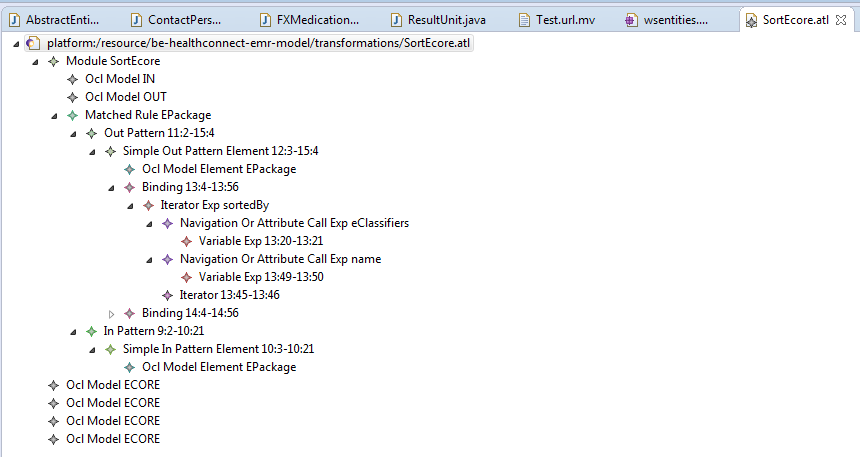860x457 pixels.
Task: Click icon of Binding 14:4-14:56
Action: tap(129, 313)
